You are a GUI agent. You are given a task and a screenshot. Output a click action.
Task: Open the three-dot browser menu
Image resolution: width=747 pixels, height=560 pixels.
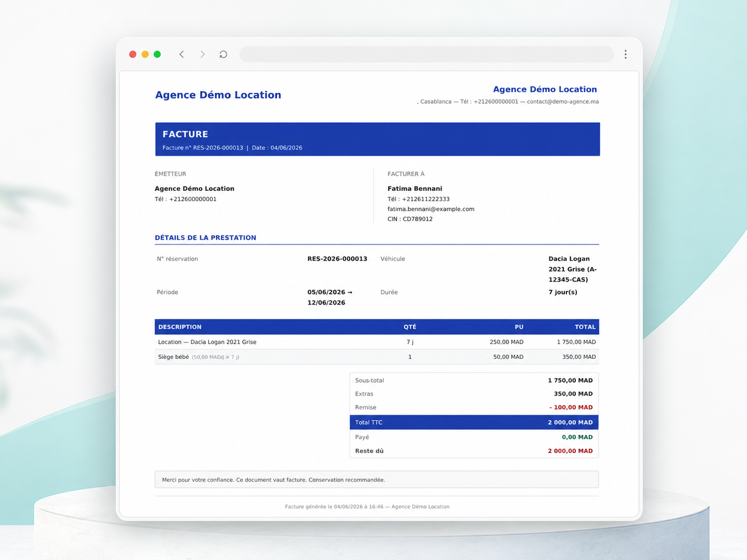pyautogui.click(x=625, y=54)
